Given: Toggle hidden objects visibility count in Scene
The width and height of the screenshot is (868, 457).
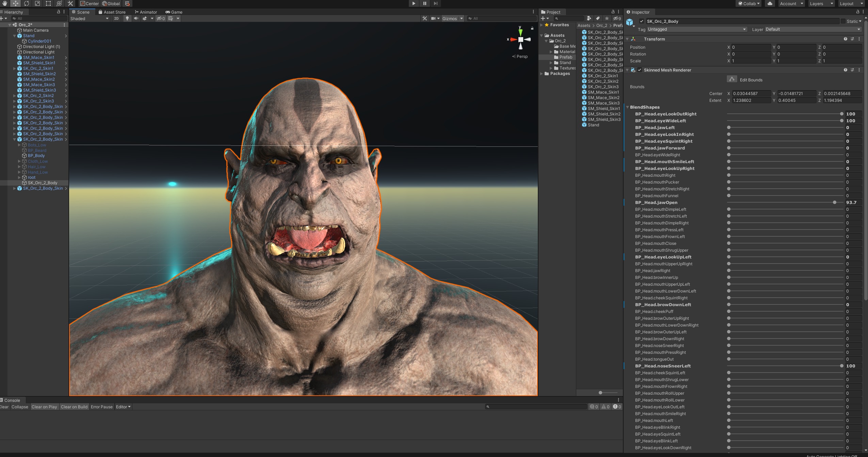Looking at the screenshot, I should (x=161, y=18).
